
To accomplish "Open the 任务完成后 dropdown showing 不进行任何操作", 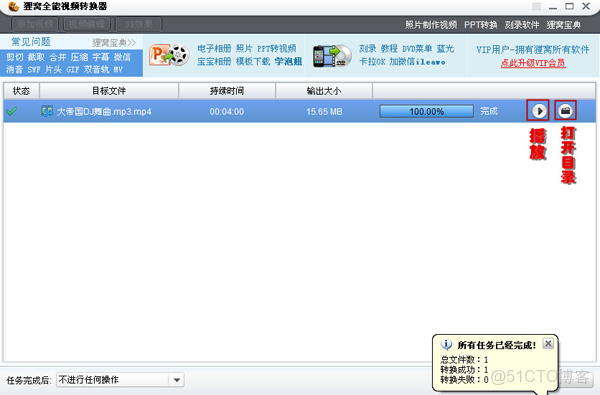I will coord(120,380).
